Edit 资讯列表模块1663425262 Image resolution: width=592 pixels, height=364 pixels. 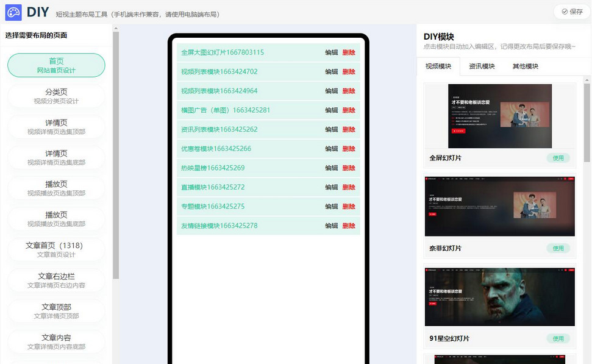(332, 129)
